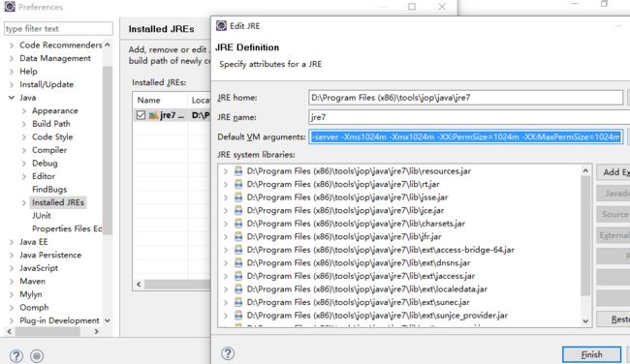Open help in Edit JRE dialog

pos(228,353)
